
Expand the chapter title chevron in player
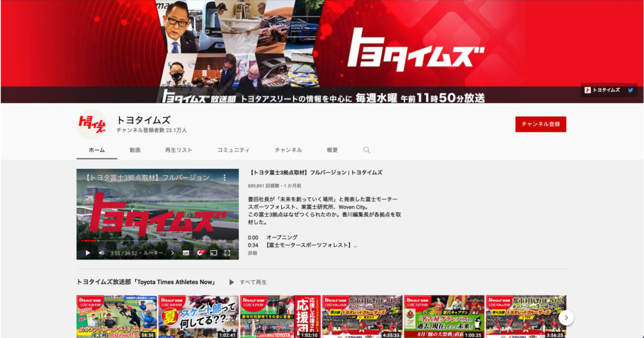(172, 253)
